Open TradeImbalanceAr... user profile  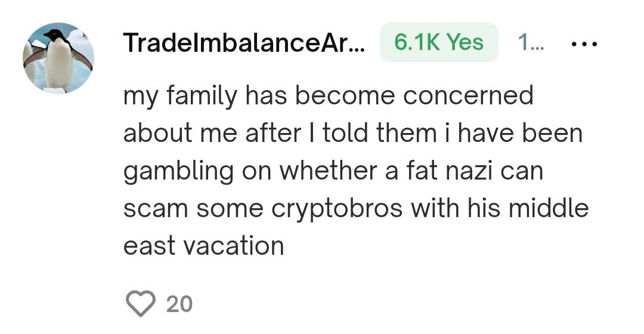pyautogui.click(x=246, y=43)
